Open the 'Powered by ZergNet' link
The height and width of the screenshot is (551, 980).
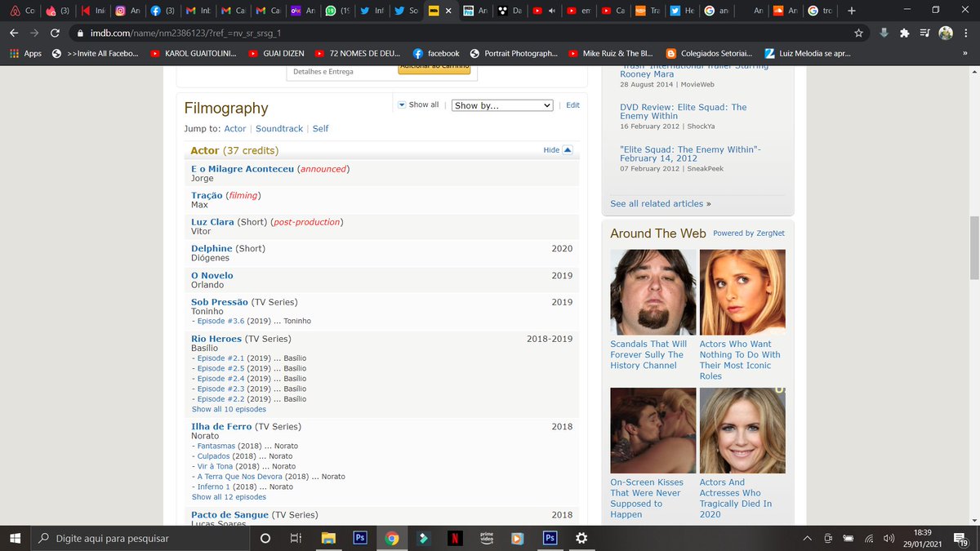coord(749,233)
